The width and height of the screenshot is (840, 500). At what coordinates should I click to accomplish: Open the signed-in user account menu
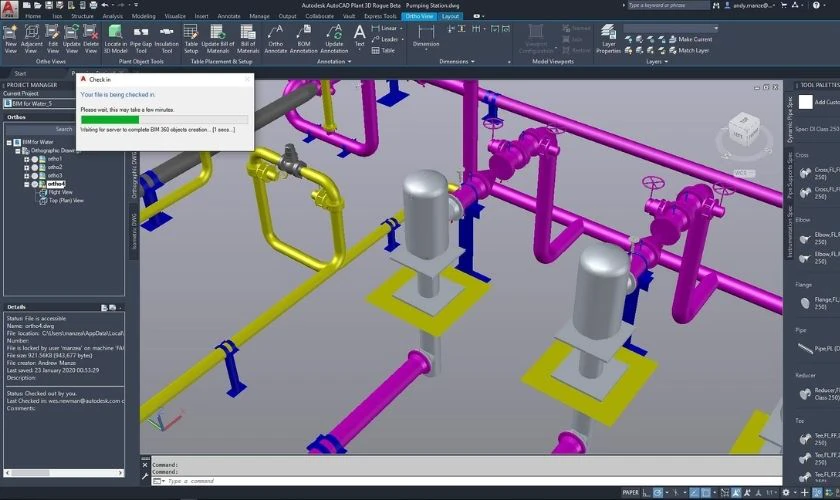coord(749,5)
